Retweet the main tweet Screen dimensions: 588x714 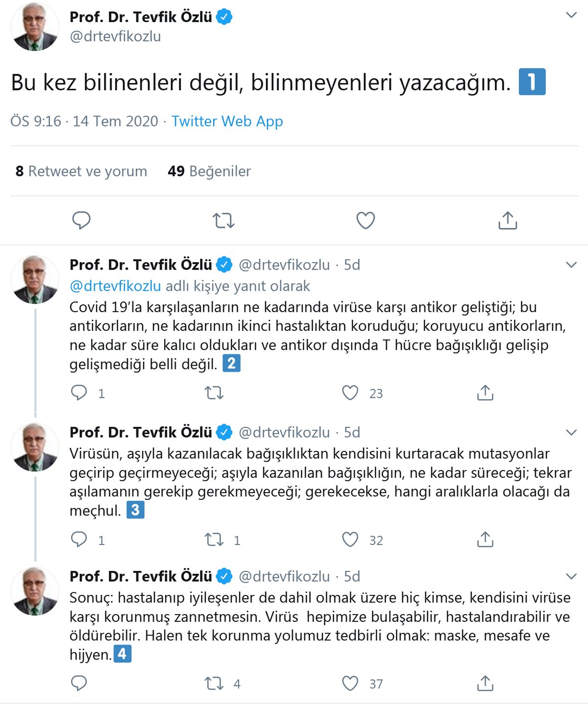pyautogui.click(x=223, y=221)
